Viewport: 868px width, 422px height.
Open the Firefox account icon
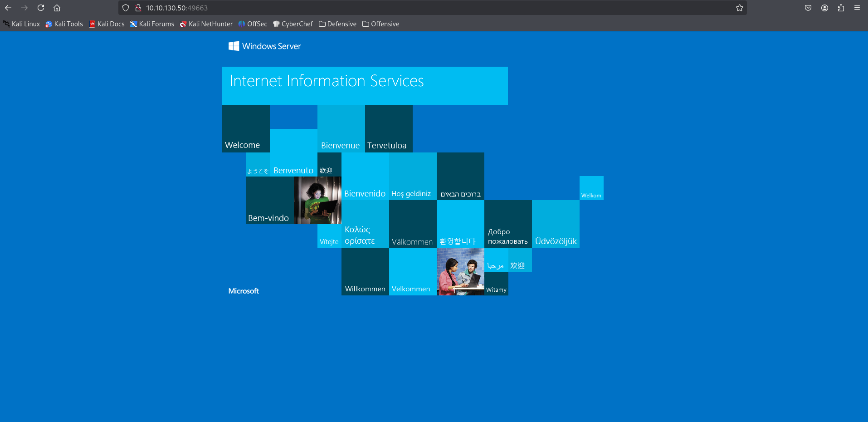824,8
